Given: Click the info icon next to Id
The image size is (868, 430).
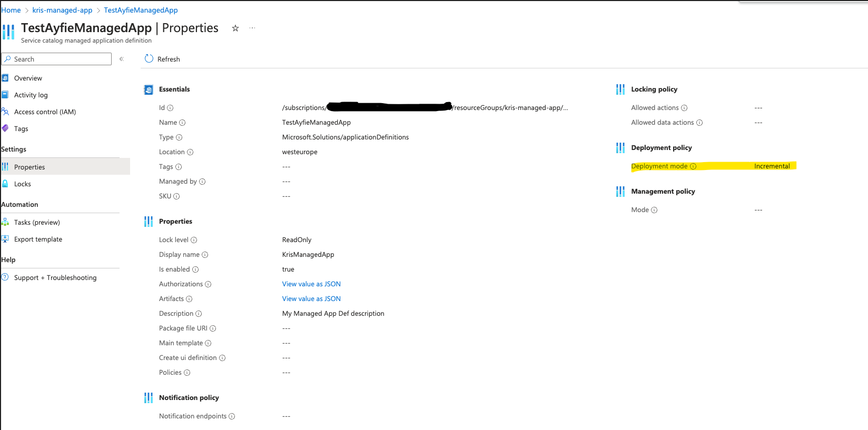Looking at the screenshot, I should click(x=170, y=108).
